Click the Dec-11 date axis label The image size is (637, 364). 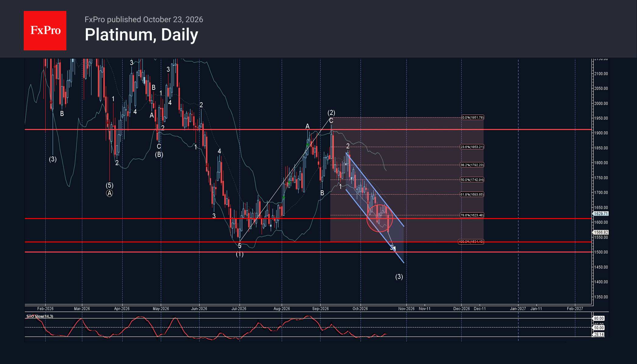(480, 309)
